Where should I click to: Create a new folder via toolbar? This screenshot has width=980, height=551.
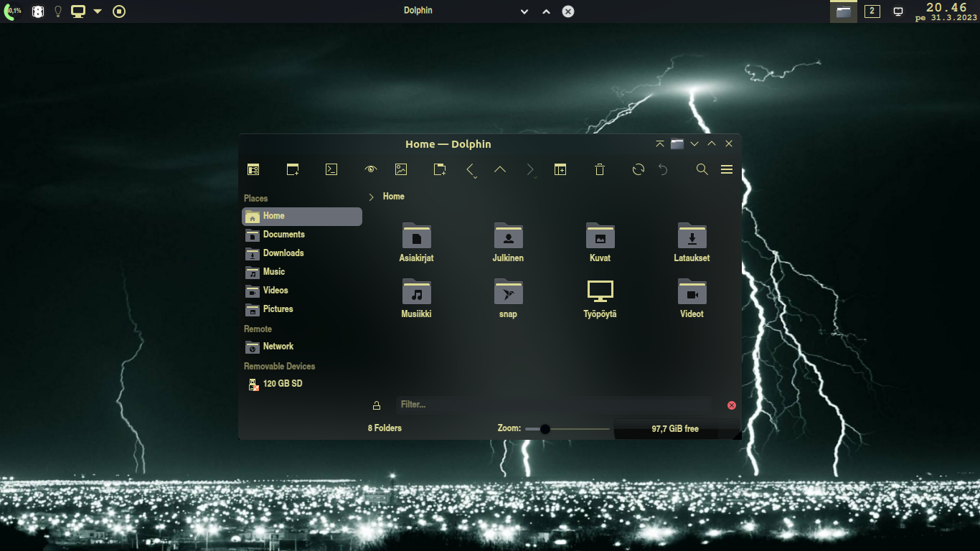point(440,169)
